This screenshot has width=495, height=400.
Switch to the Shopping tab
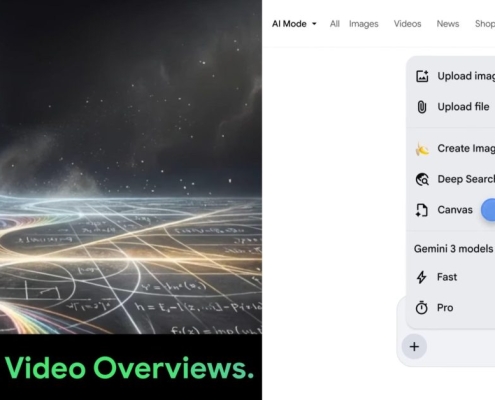click(x=485, y=24)
